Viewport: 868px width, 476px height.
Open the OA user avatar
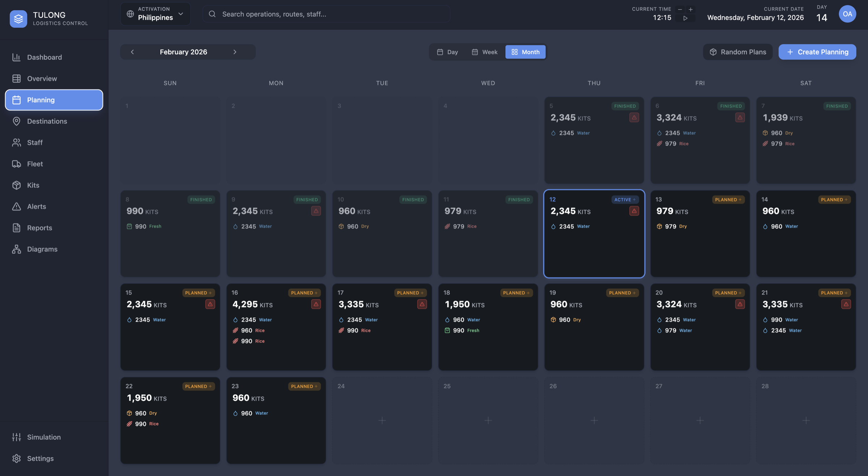(847, 14)
